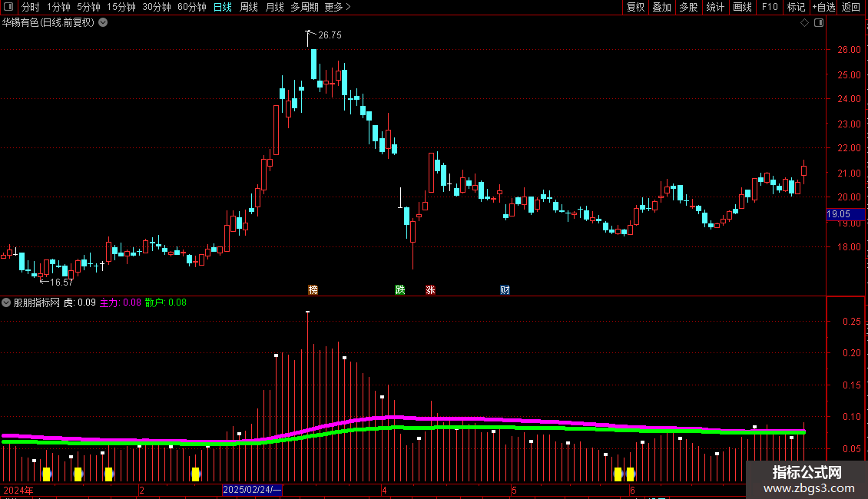The width and height of the screenshot is (868, 499).
Task: Open the 多股 multi-stock view
Action: [x=688, y=7]
